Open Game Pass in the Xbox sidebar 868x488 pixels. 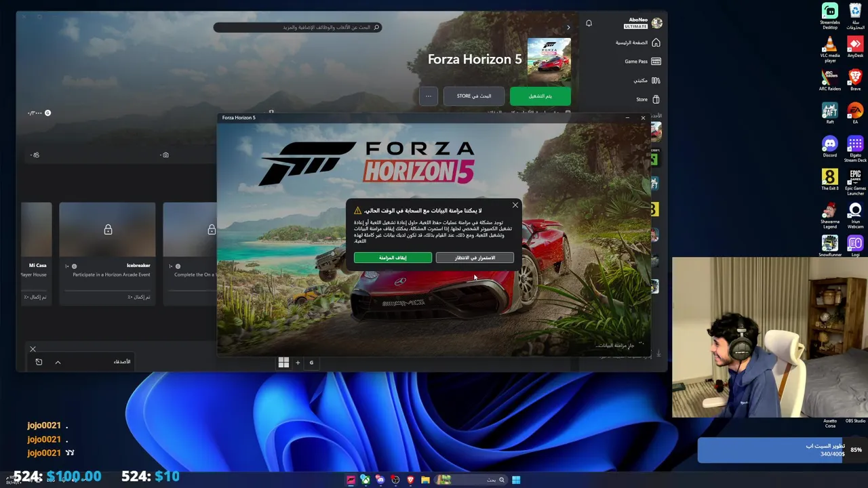(642, 62)
